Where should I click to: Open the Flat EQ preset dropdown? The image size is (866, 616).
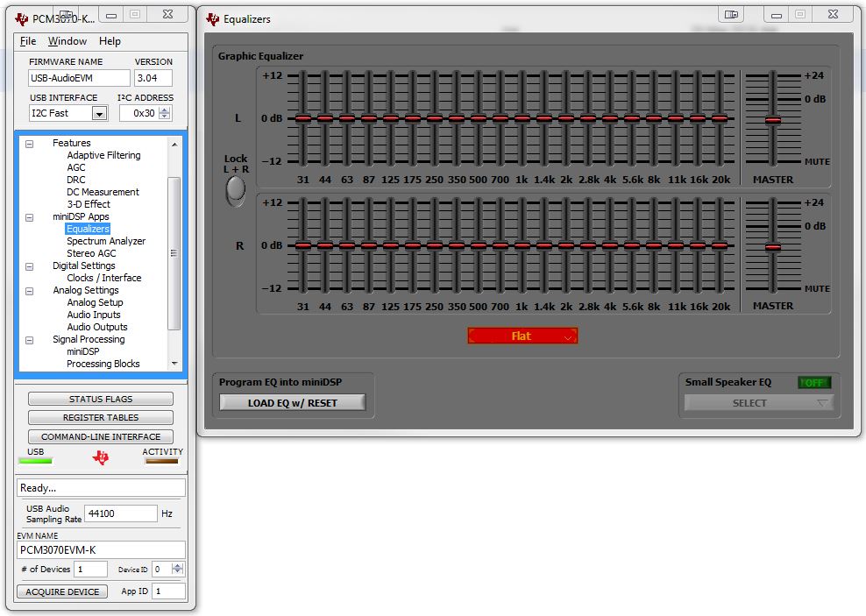coord(522,336)
